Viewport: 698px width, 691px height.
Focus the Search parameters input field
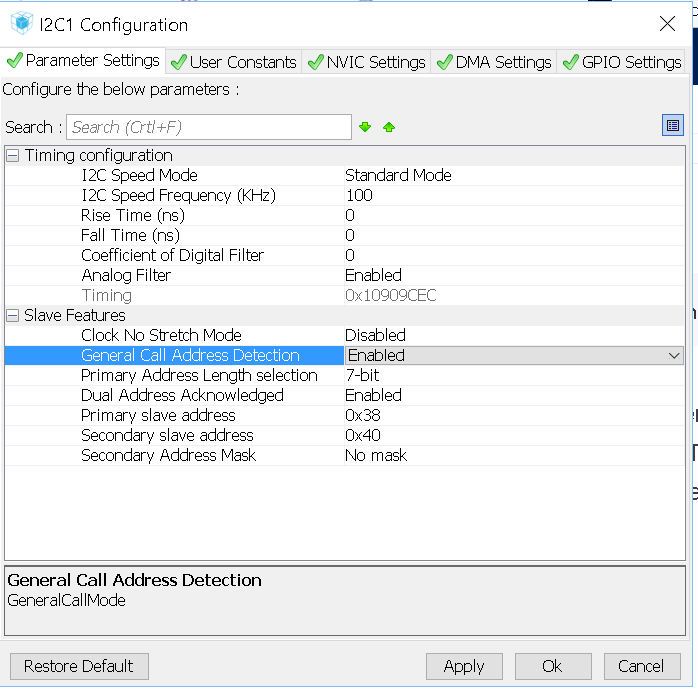point(209,127)
